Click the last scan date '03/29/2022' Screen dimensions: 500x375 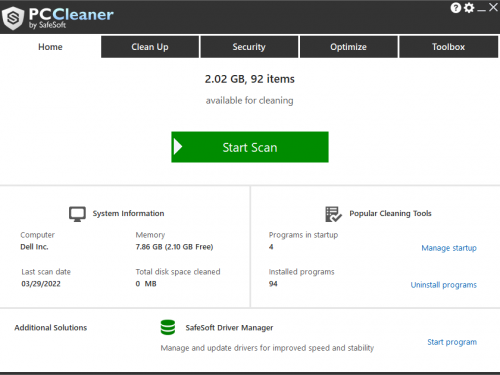[x=41, y=284]
